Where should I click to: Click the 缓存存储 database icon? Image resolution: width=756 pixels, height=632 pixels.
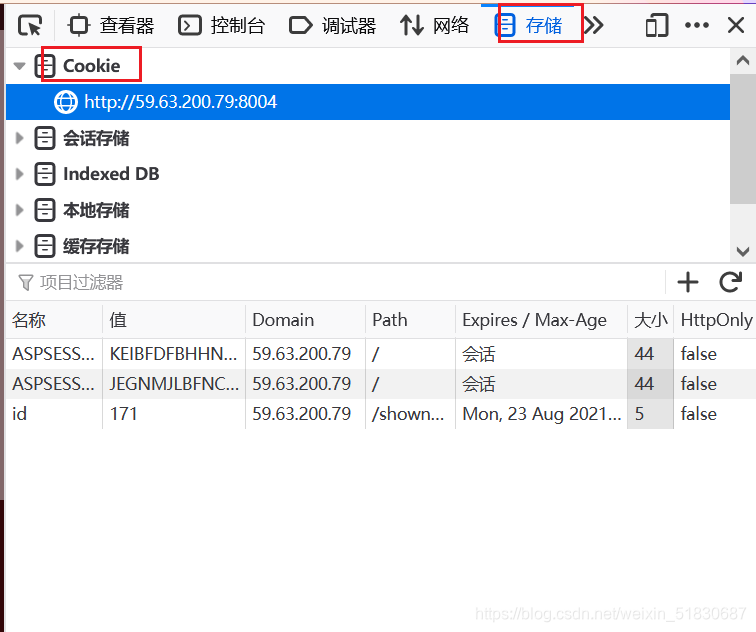click(x=45, y=246)
